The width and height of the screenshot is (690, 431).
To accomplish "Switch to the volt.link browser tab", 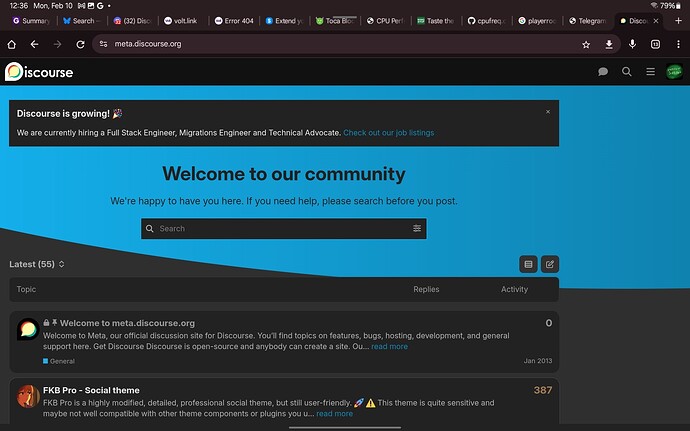I will 183,21.
